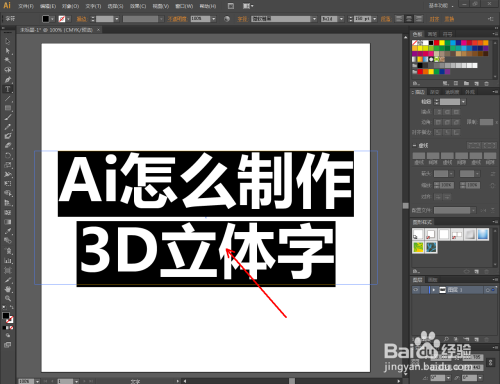
Task: Toggle paragraph align center button
Action: tap(409, 19)
